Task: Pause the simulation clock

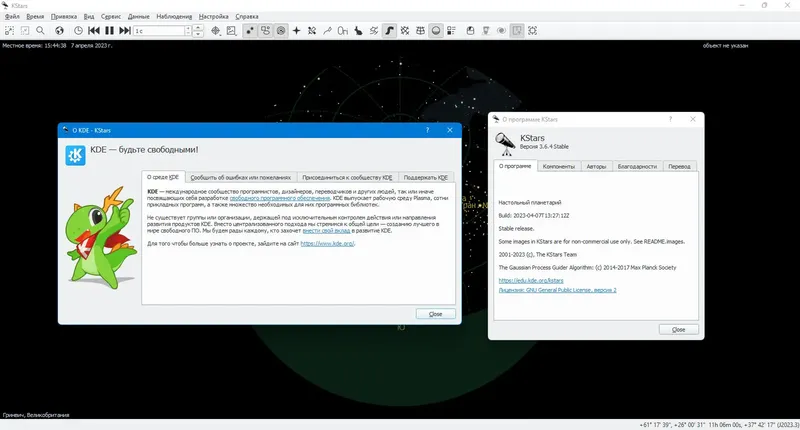Action: (x=109, y=31)
